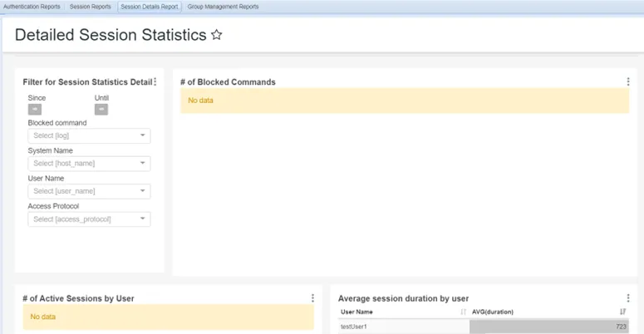Select the Session Details Report tab
This screenshot has width=644, height=334.
point(150,7)
